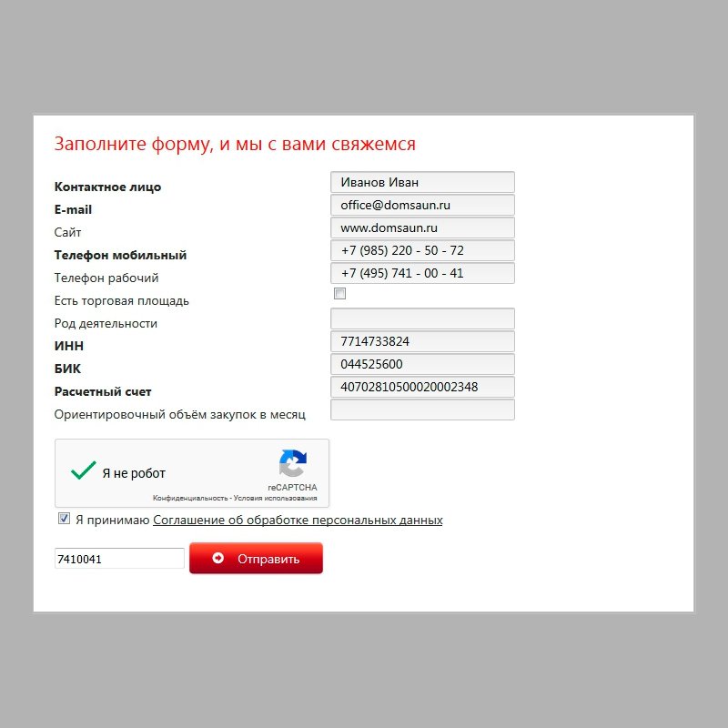
Task: Submit the form with Отправить button
Action: (x=256, y=559)
